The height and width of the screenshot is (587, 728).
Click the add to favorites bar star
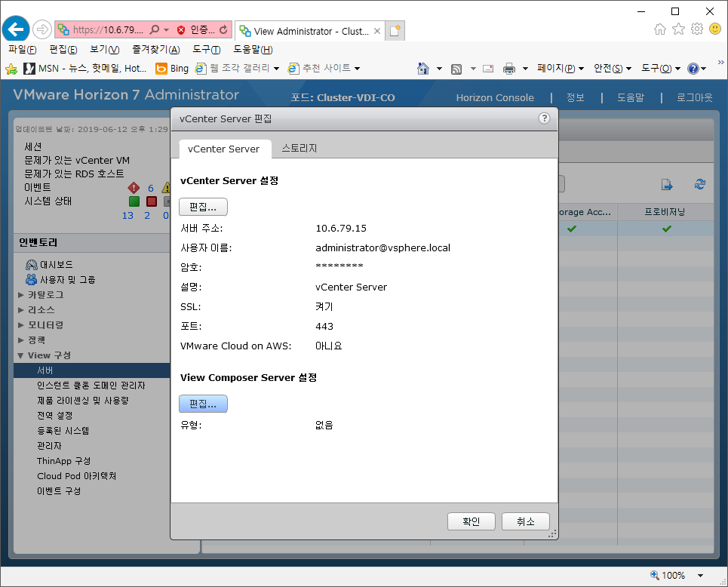pyautogui.click(x=11, y=69)
